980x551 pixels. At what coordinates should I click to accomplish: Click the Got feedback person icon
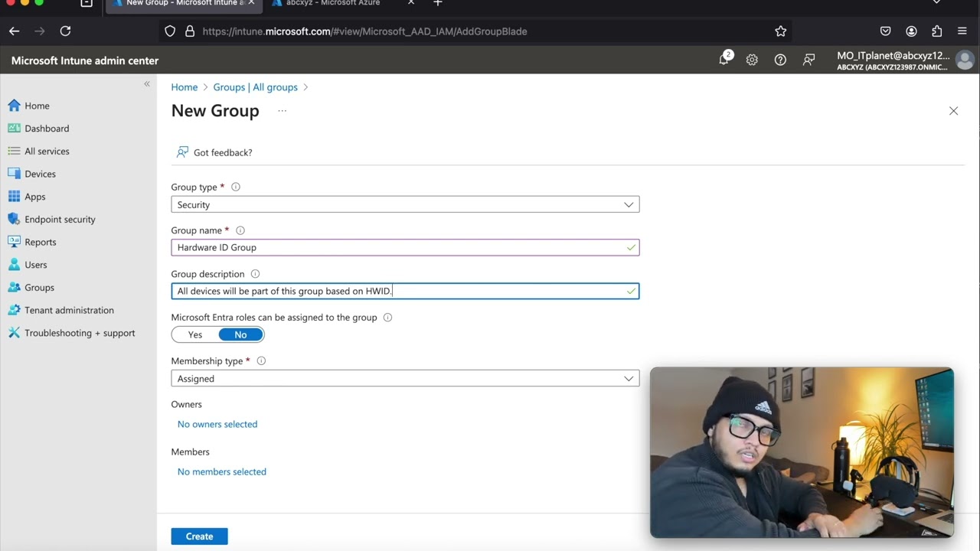[x=182, y=152]
